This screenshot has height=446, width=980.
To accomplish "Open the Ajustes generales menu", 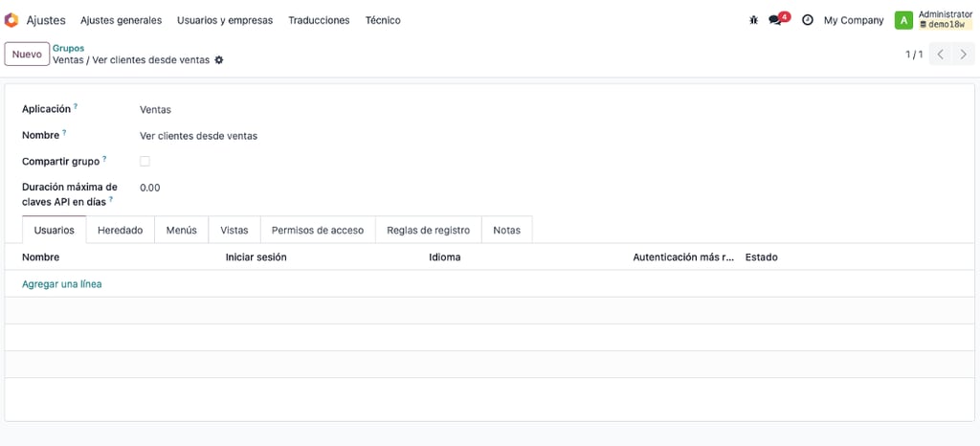I will coord(122,20).
